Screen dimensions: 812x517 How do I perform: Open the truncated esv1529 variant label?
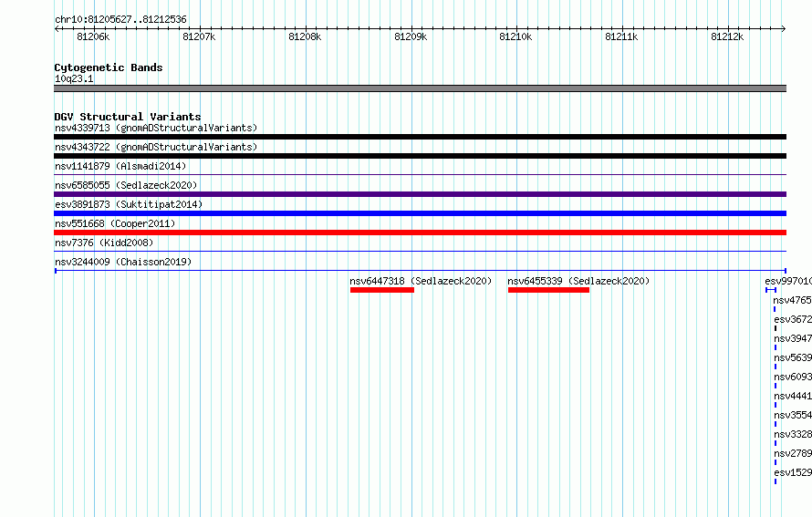point(793,472)
